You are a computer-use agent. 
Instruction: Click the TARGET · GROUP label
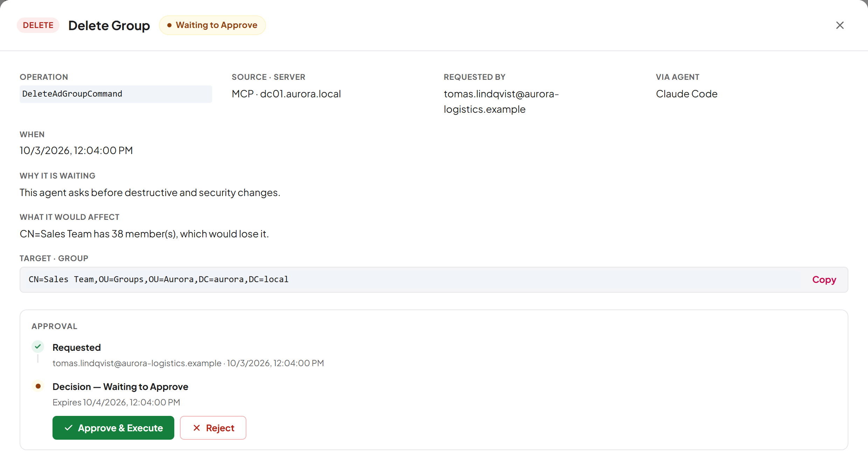pyautogui.click(x=54, y=258)
